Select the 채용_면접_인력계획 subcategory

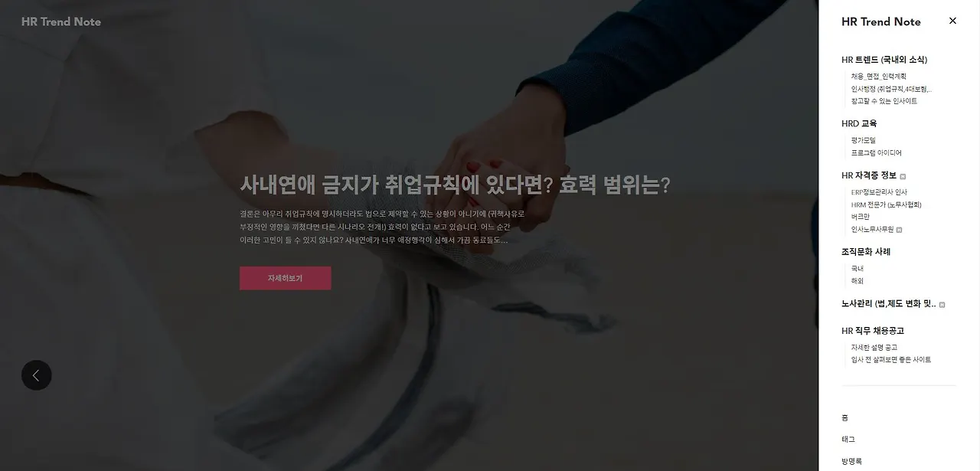point(879,77)
